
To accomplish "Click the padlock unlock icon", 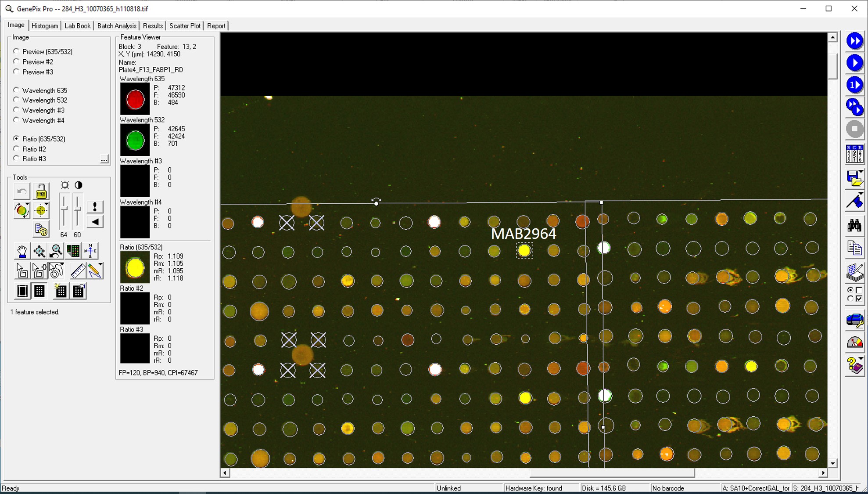I will [41, 192].
